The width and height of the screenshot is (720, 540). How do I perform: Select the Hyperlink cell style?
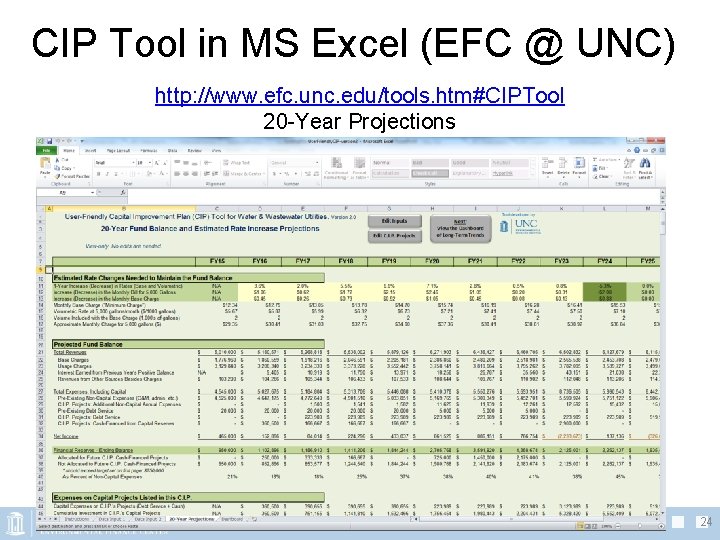509,173
